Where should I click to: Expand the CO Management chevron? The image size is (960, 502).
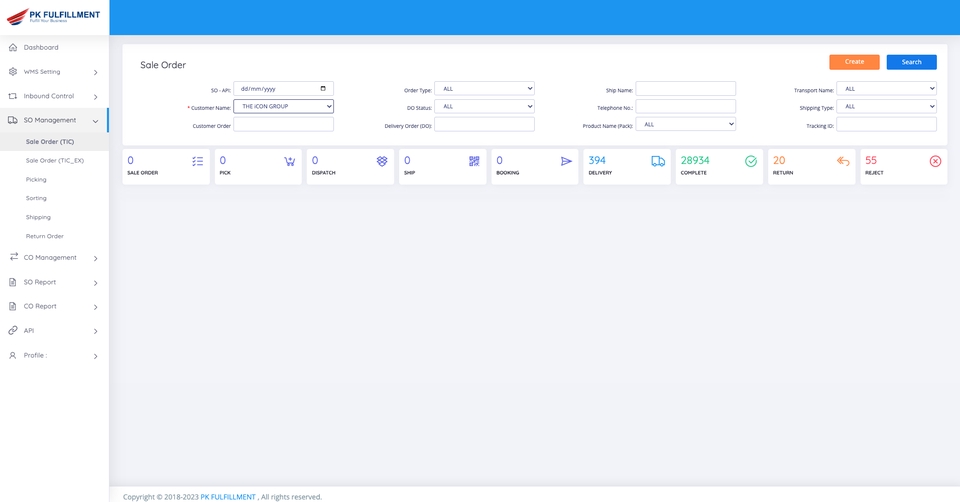point(96,258)
